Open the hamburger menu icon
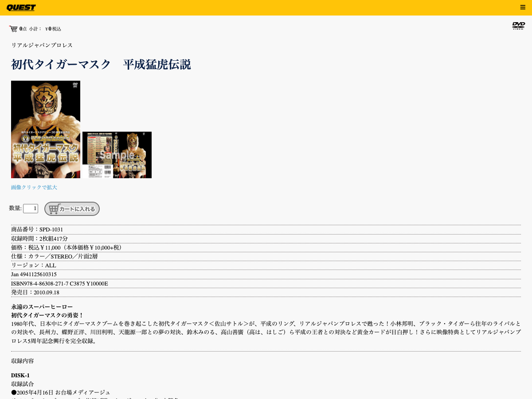 pyautogui.click(x=523, y=7)
